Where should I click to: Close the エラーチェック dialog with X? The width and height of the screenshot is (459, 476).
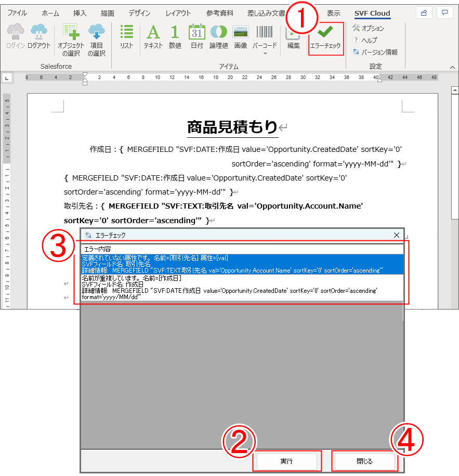396,235
